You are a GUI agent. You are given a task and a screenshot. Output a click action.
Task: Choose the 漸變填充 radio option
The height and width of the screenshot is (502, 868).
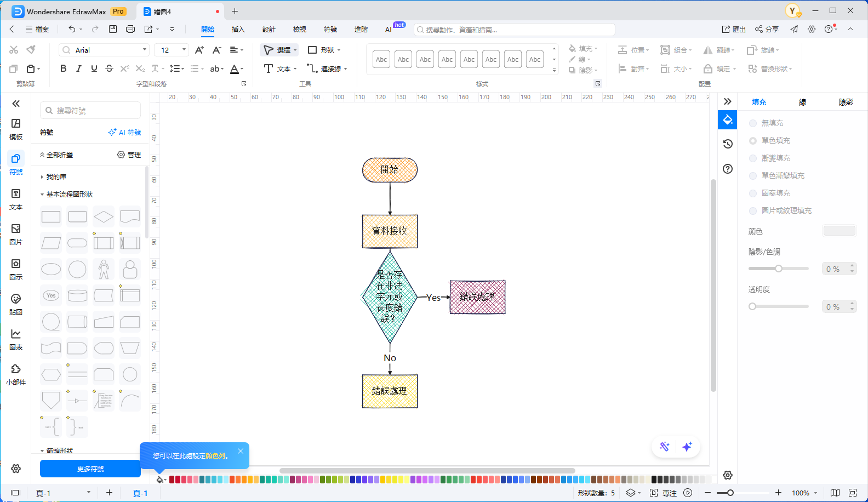753,158
